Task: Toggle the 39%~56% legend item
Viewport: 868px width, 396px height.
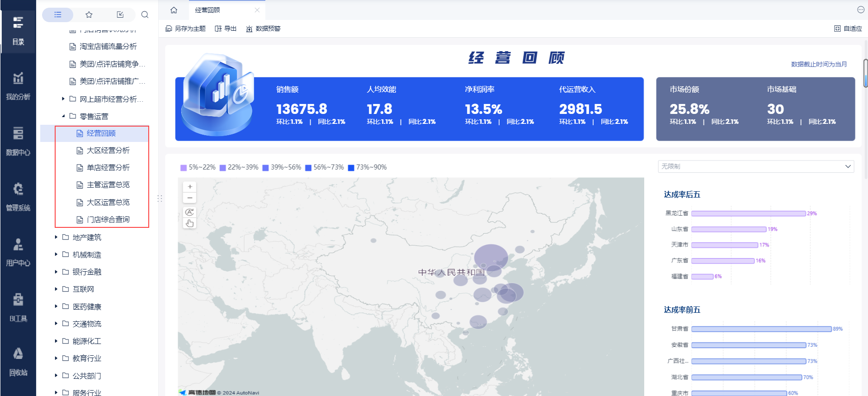Action: click(x=282, y=167)
